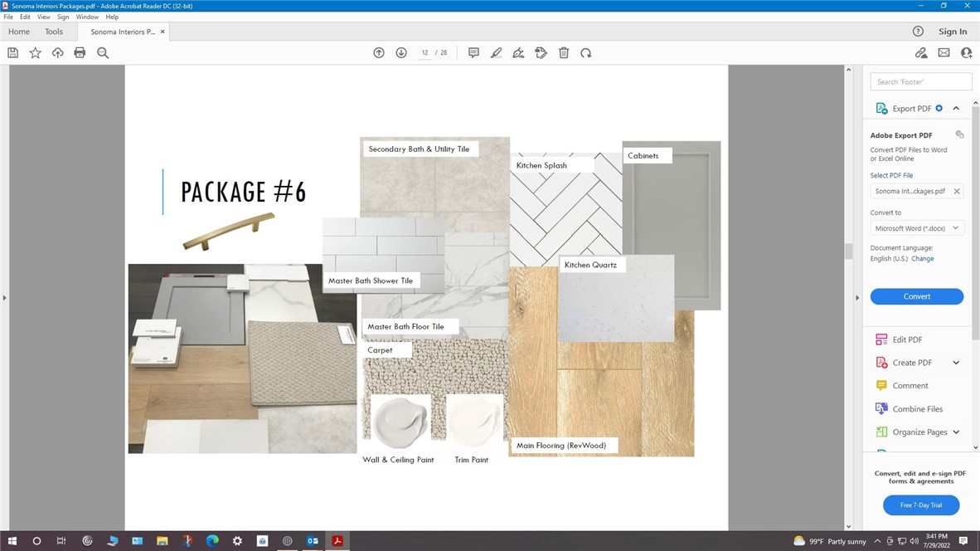Click the Change document language link

(923, 259)
